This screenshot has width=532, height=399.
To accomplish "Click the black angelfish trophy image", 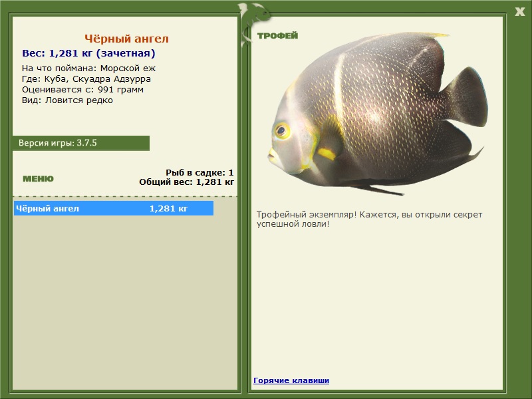I will 378,114.
